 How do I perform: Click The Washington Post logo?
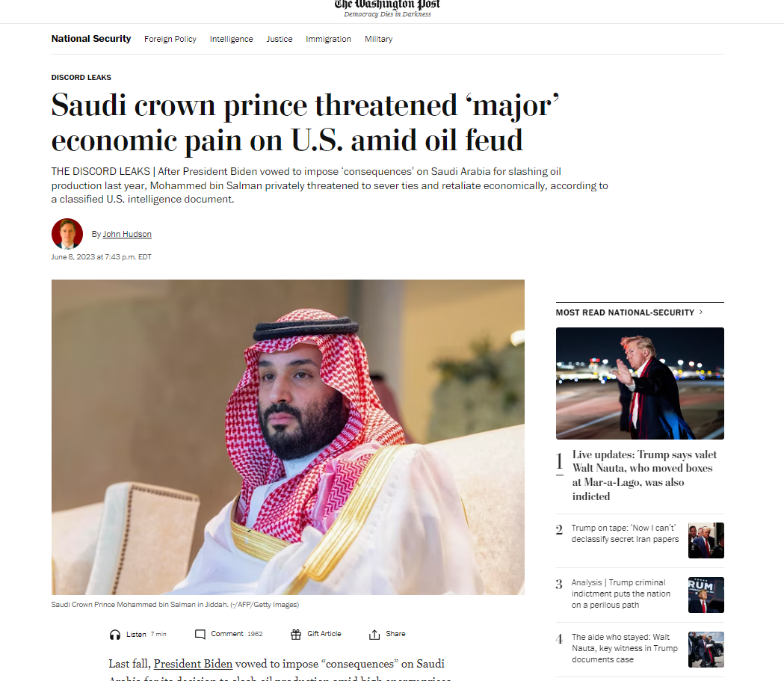point(387,7)
